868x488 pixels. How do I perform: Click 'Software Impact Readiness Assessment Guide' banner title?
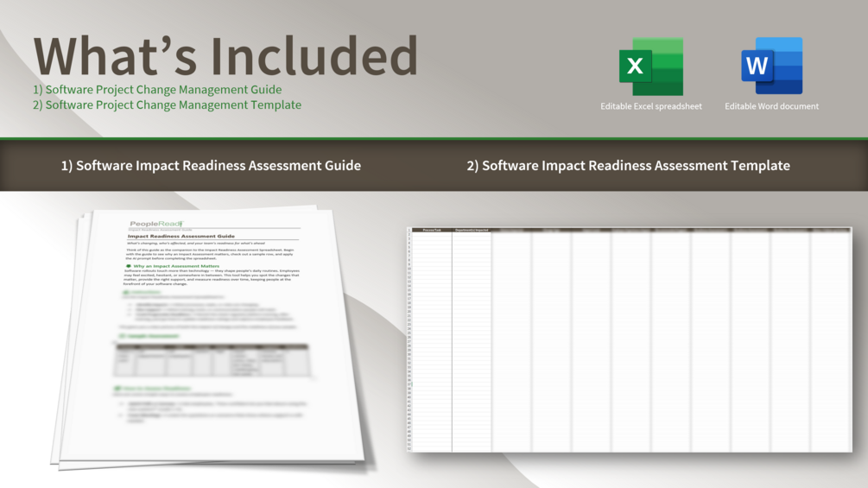point(211,166)
